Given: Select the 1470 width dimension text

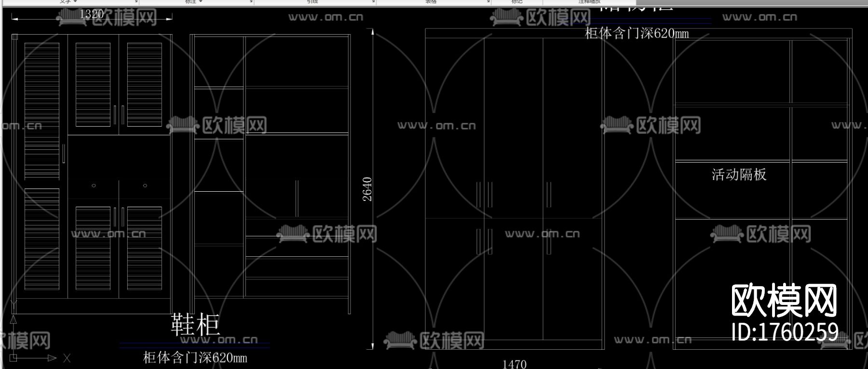Looking at the screenshot, I should point(515,364).
